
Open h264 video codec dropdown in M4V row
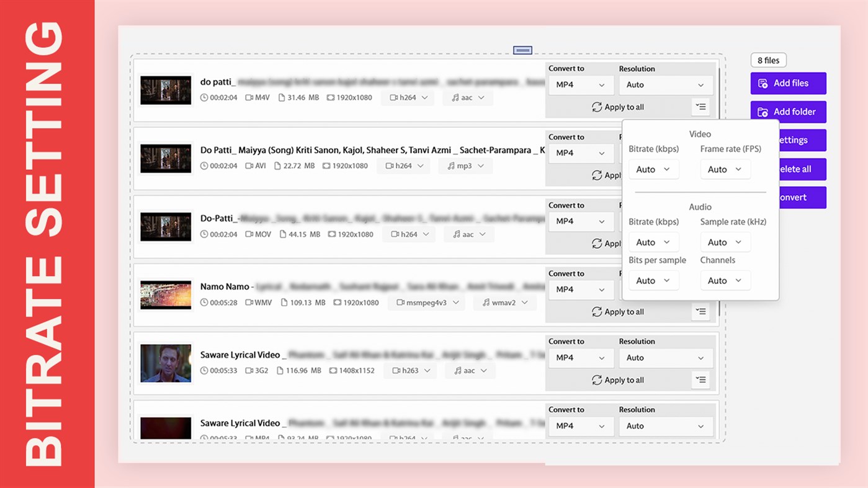click(x=409, y=98)
